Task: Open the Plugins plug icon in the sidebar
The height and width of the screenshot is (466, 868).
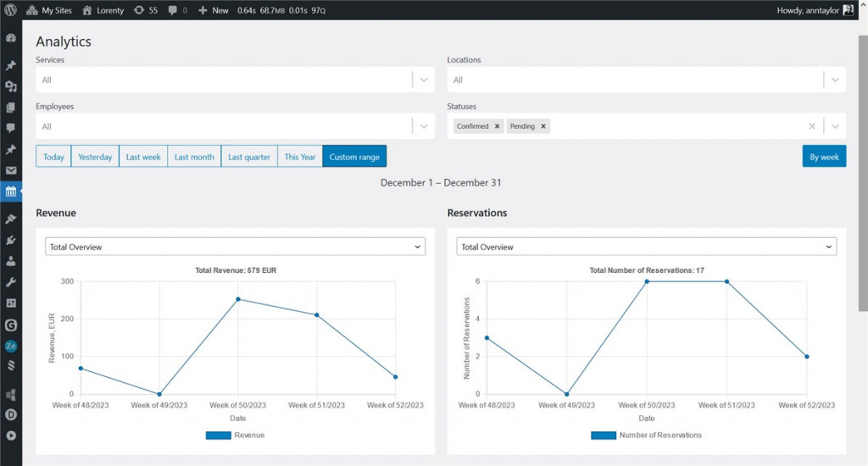Action: (11, 241)
